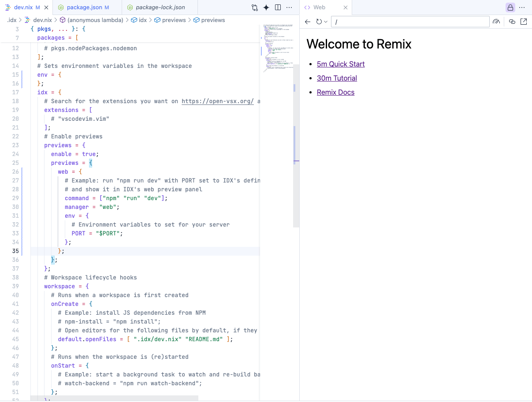Open Web panel more actions ellipsis
This screenshot has width=532, height=402.
[x=522, y=7]
